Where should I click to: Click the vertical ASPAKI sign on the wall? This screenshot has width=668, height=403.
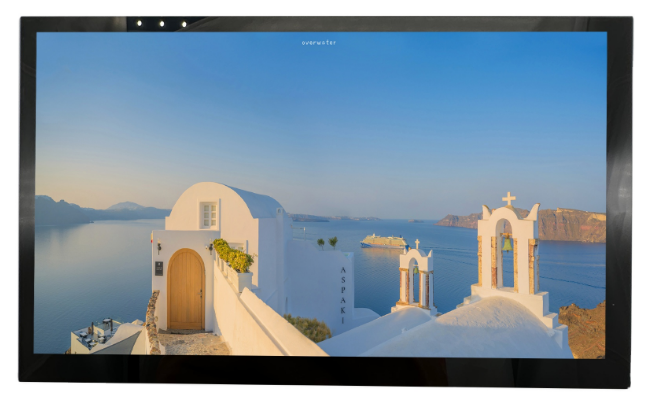coord(343,294)
